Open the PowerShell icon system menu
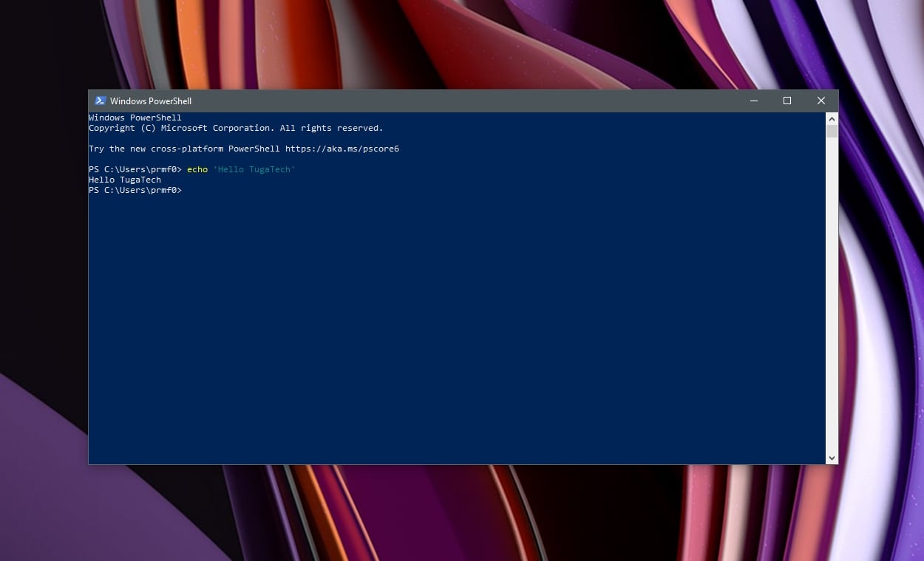This screenshot has width=924, height=561. (x=101, y=101)
